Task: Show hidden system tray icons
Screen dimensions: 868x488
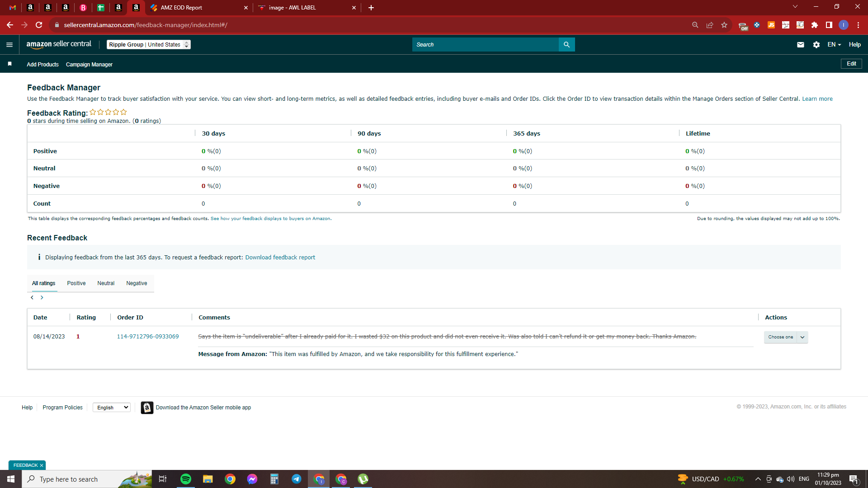Action: coord(758,479)
